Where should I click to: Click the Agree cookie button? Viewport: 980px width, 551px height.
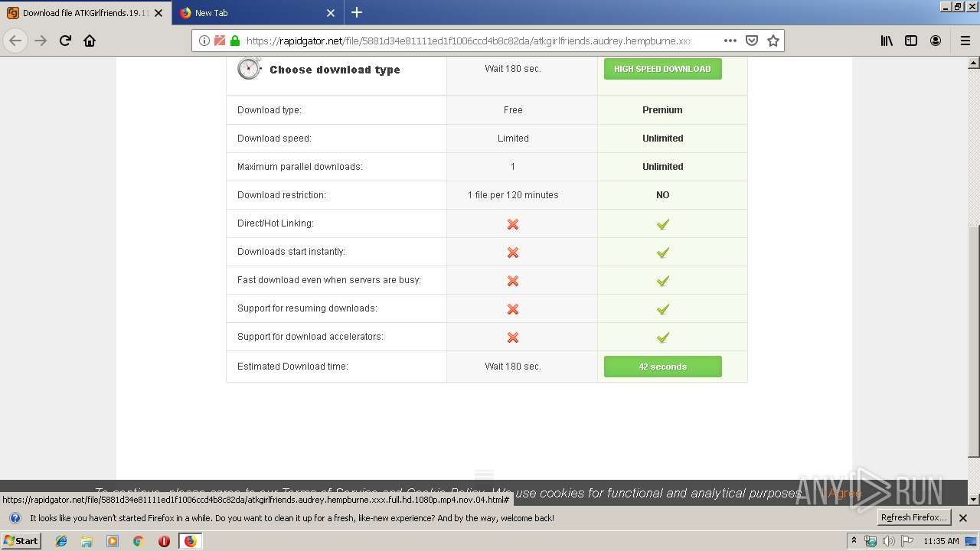(x=844, y=493)
